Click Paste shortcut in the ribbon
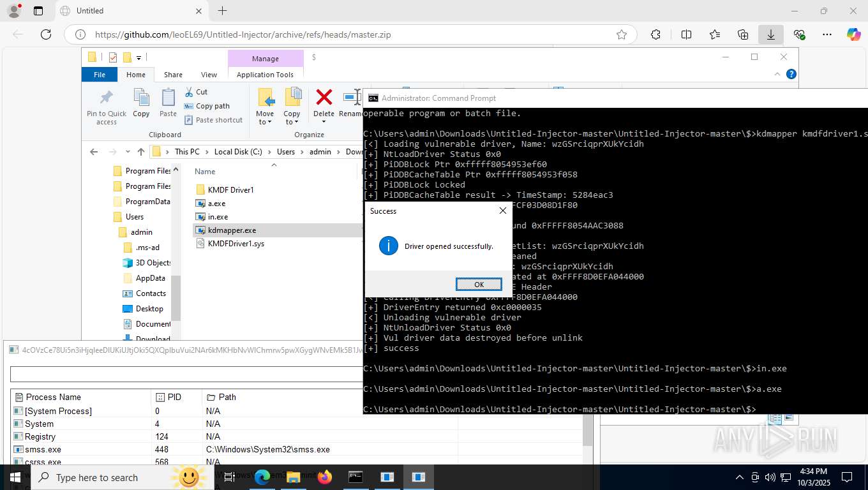This screenshot has width=868, height=490. pyautogui.click(x=213, y=120)
